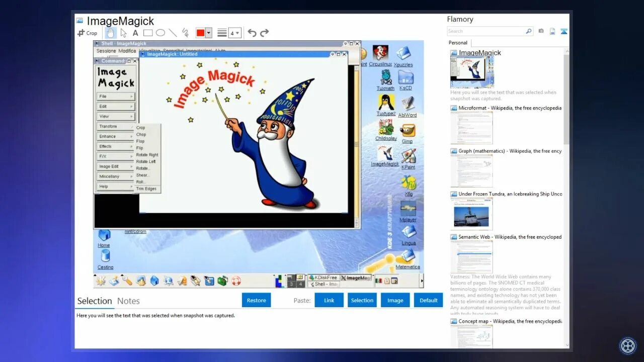The image size is (644, 362).
Task: Choose the straight line tool
Action: click(173, 33)
